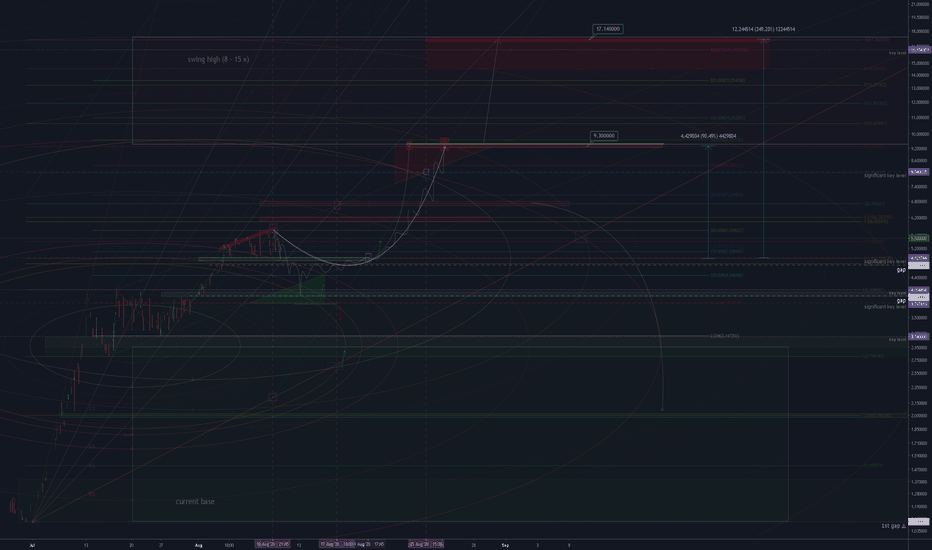Click the "Jul" label on the time axis
The width and height of the screenshot is (932, 550).
coord(32,545)
